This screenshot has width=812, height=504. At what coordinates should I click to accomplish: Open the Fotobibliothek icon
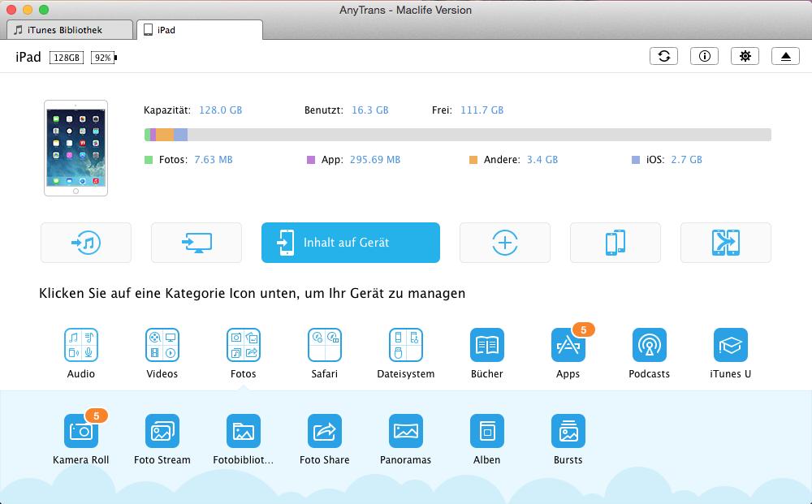(244, 430)
